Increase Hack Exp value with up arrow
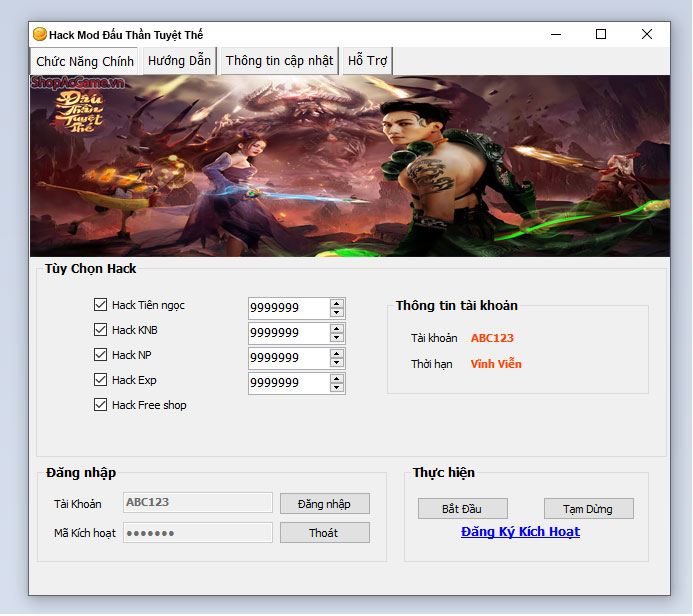 (x=337, y=379)
